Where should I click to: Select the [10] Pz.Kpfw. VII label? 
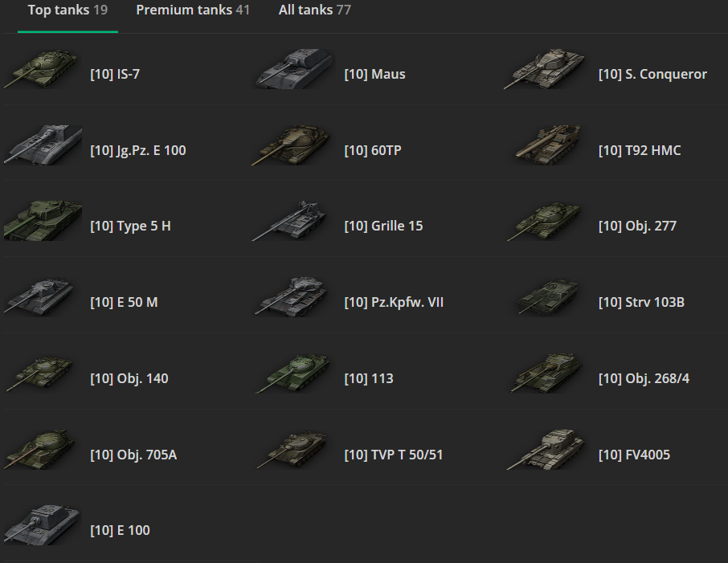tap(394, 302)
